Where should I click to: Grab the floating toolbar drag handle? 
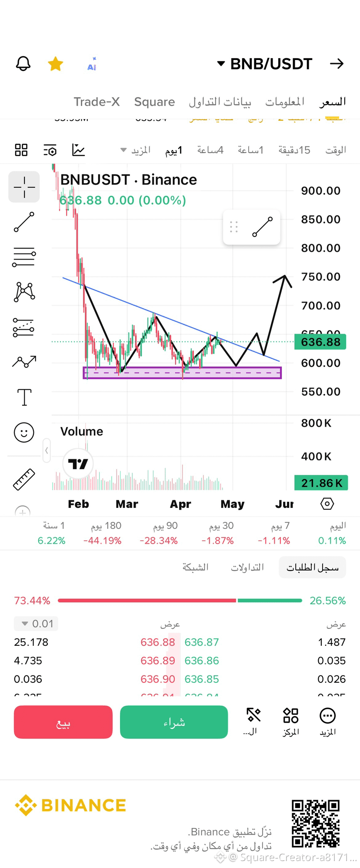click(x=234, y=227)
